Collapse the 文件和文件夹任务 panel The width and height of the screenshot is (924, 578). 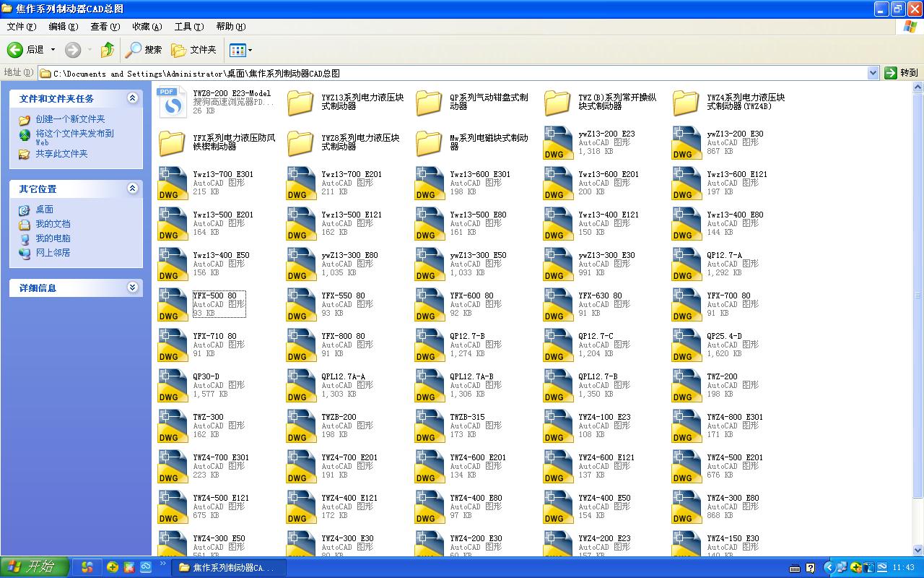[x=132, y=98]
